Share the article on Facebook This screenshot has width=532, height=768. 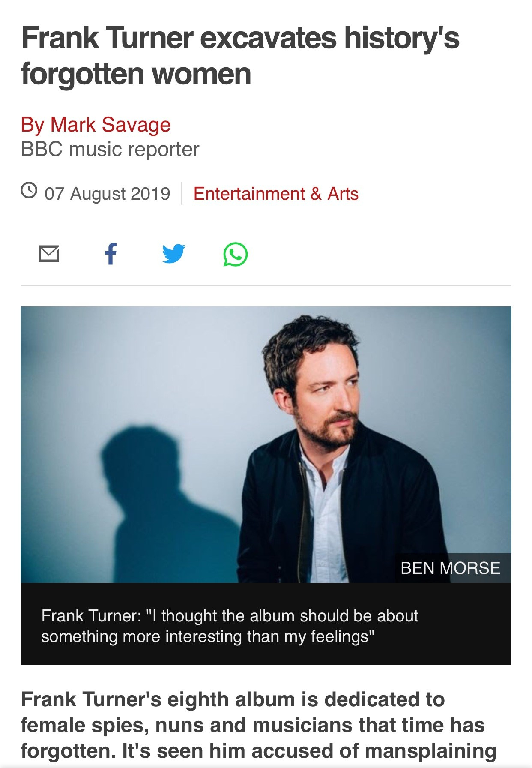click(111, 254)
